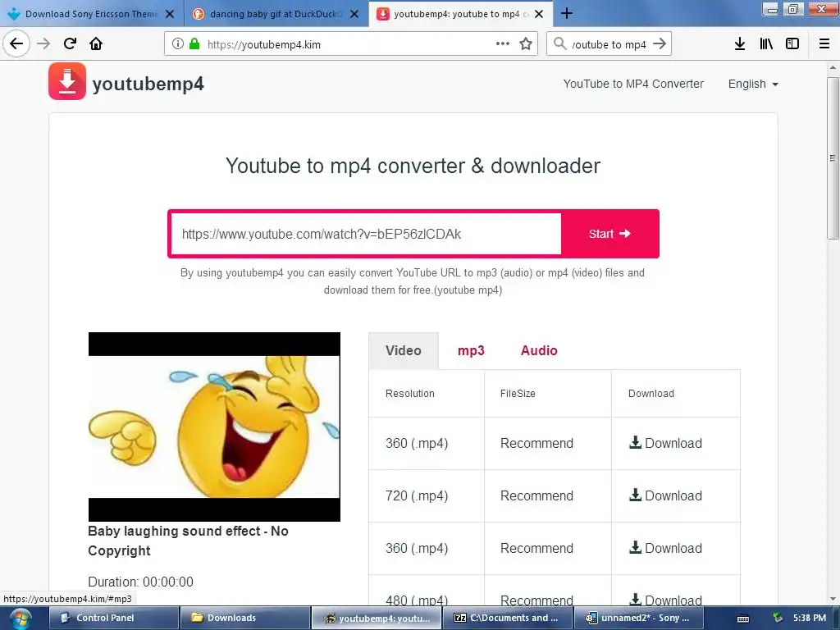Show site information (i) icon
Screen dimensions: 840x630
(x=178, y=44)
